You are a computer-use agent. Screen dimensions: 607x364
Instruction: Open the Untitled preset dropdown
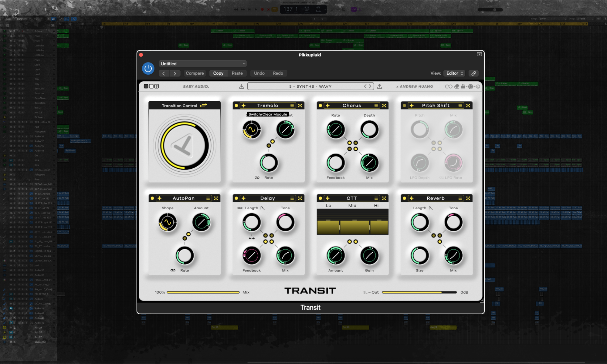202,64
